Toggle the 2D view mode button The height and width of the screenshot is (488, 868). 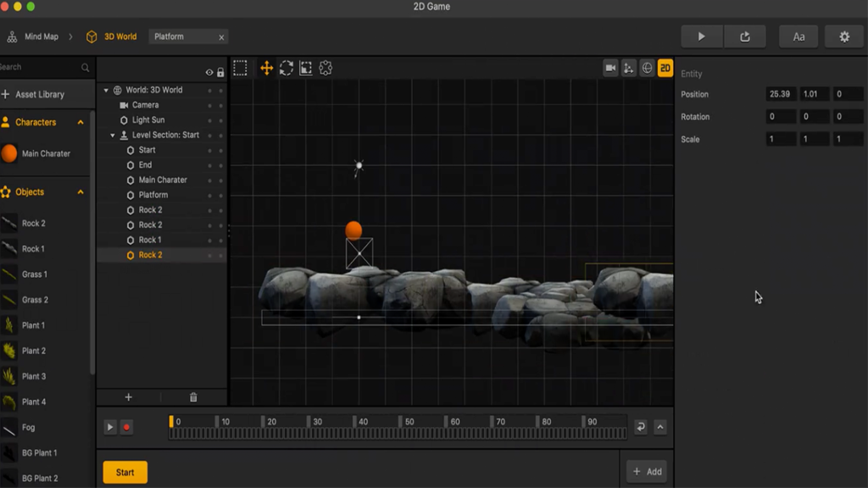pos(665,69)
